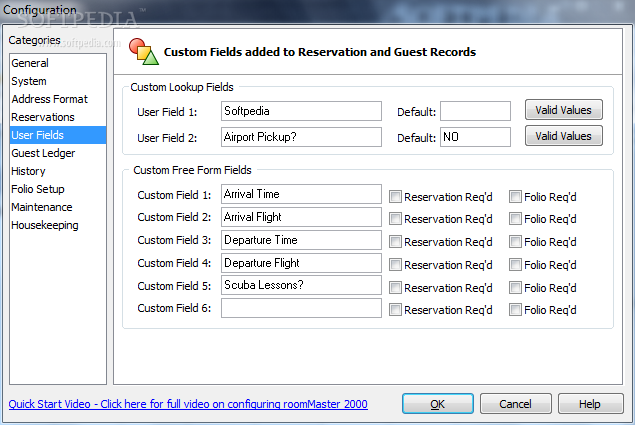Click the empty Custom Field 6 text box

(301, 308)
